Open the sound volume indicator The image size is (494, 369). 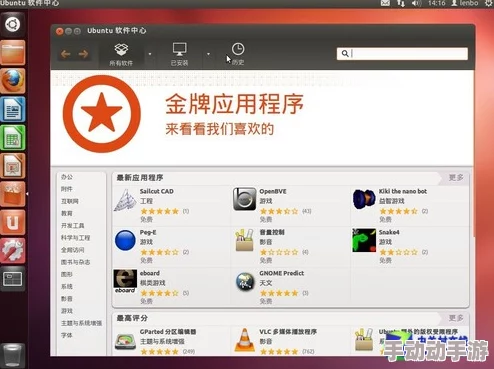pyautogui.click(x=417, y=3)
